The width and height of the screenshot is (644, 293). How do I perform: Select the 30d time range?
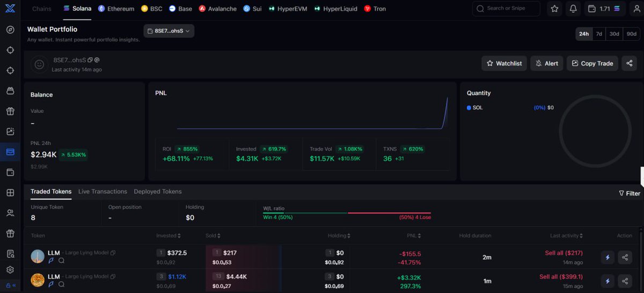coord(614,34)
